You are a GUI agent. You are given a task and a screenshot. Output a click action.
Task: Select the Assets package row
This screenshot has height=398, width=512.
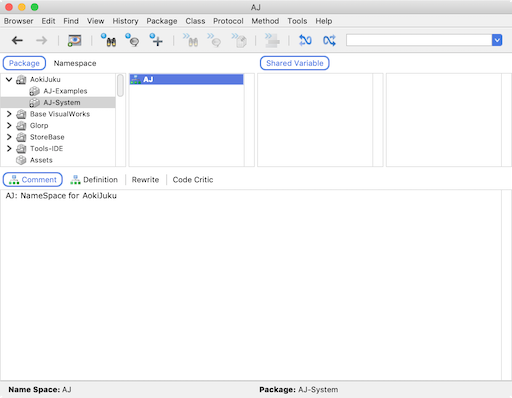[58, 160]
